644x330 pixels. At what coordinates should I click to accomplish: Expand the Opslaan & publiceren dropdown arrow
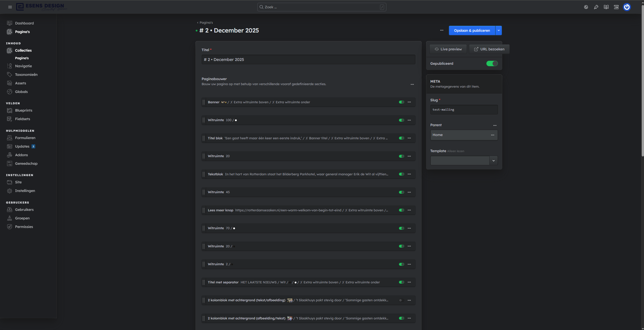(x=499, y=30)
